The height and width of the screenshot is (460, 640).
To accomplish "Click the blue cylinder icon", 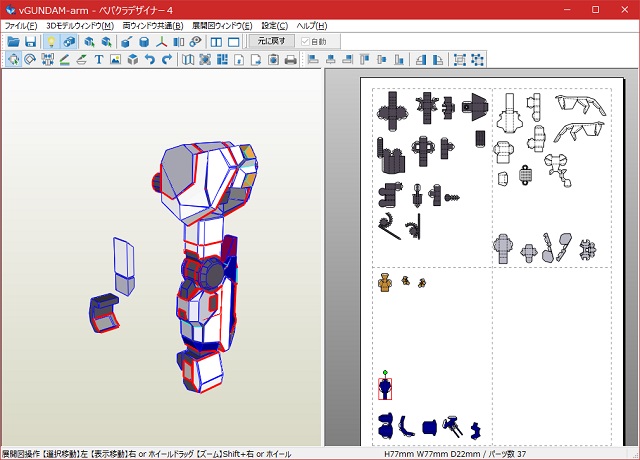I will (x=144, y=42).
